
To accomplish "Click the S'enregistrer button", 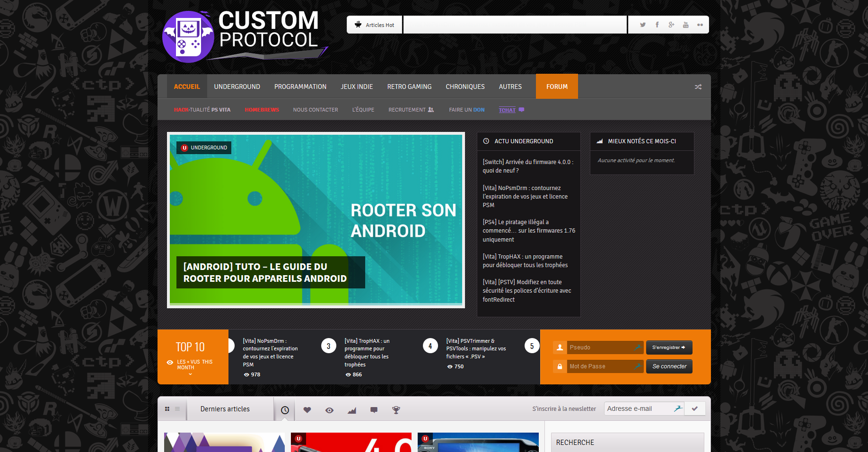I will (669, 348).
